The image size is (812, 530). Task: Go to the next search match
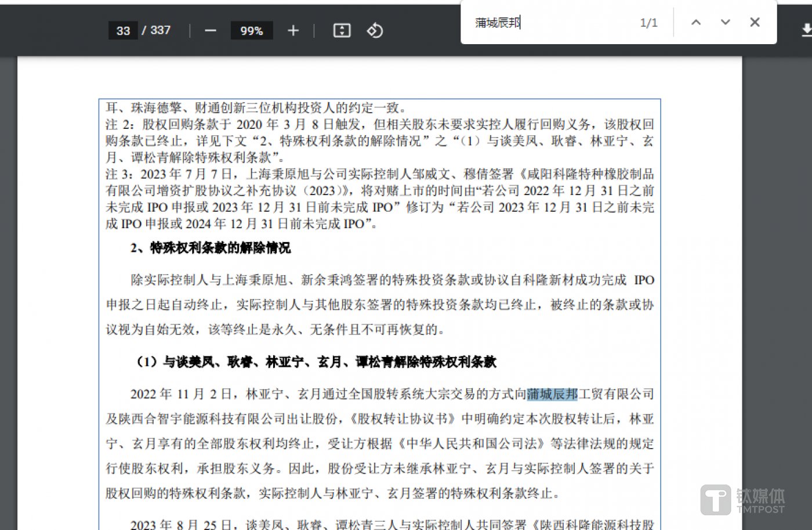point(725,23)
